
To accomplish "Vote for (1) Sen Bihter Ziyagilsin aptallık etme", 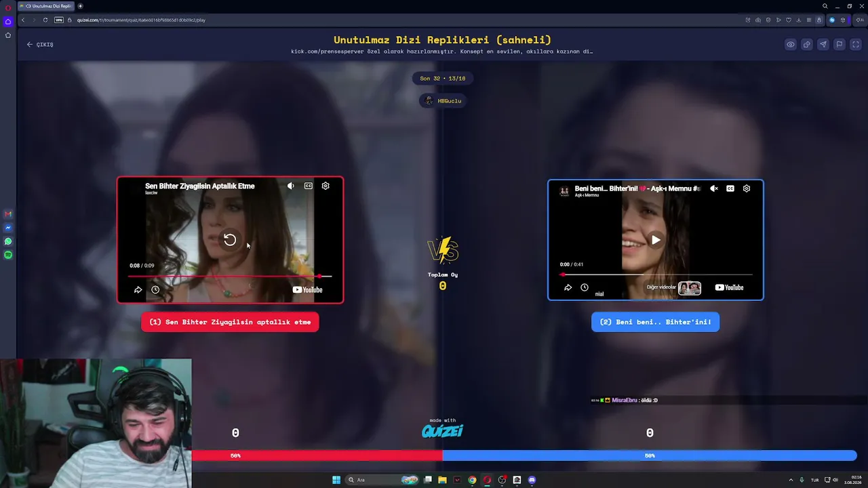I will tap(230, 322).
